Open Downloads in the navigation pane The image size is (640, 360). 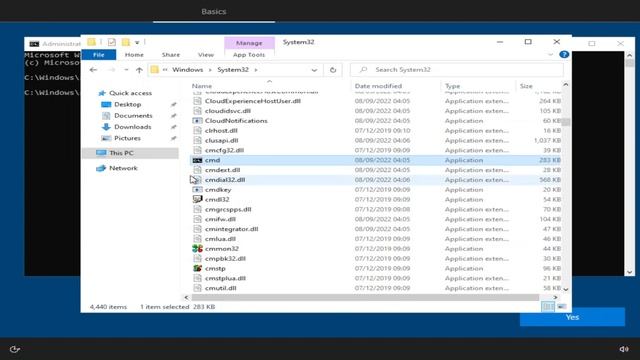pos(132,127)
